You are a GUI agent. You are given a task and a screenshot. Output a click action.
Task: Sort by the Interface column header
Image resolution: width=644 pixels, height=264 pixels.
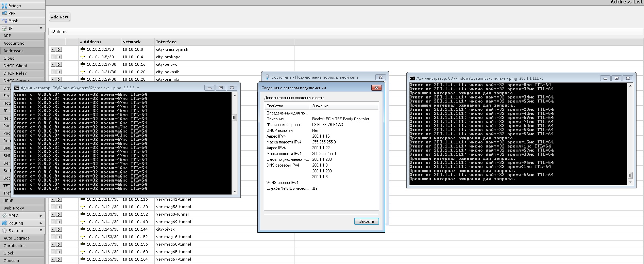pyautogui.click(x=224, y=42)
